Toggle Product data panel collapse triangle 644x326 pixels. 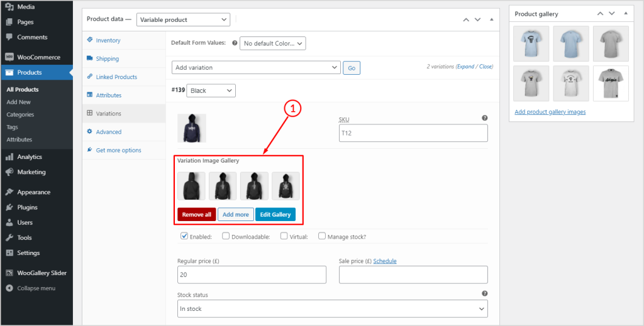491,19
